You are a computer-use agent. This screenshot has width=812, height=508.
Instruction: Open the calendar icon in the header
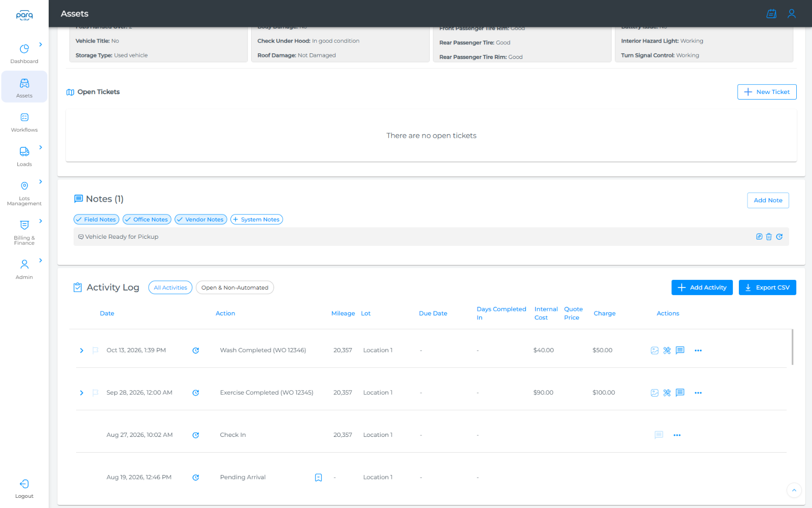pos(771,14)
